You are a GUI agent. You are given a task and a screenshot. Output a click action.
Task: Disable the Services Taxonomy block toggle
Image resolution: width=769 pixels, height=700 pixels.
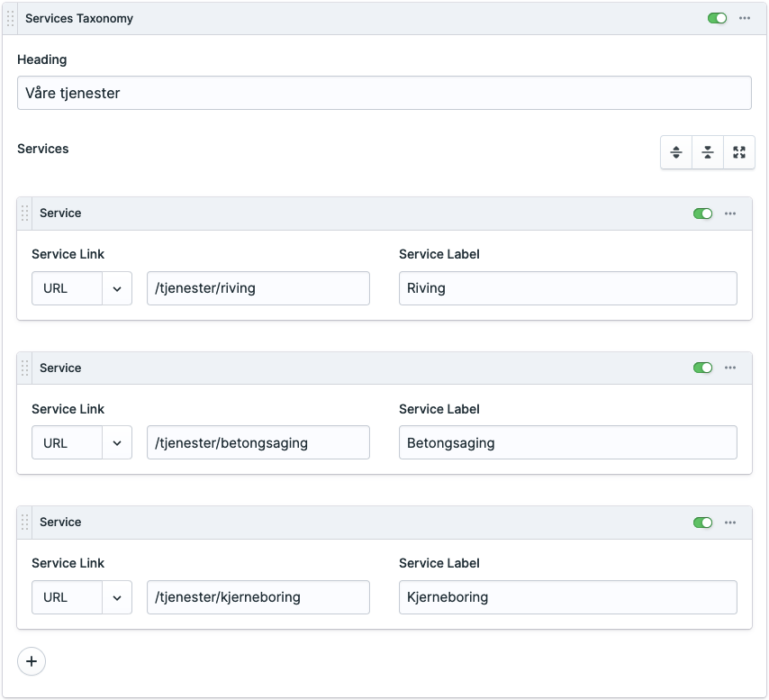717,18
